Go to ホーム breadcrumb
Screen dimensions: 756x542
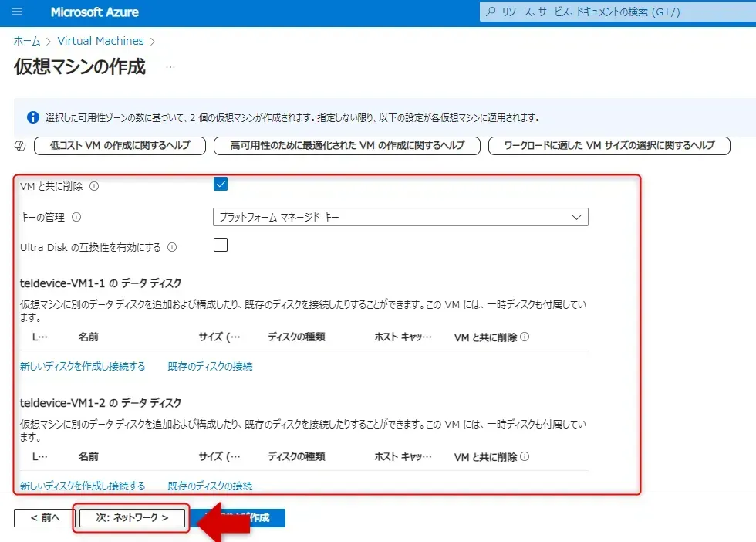click(x=27, y=41)
